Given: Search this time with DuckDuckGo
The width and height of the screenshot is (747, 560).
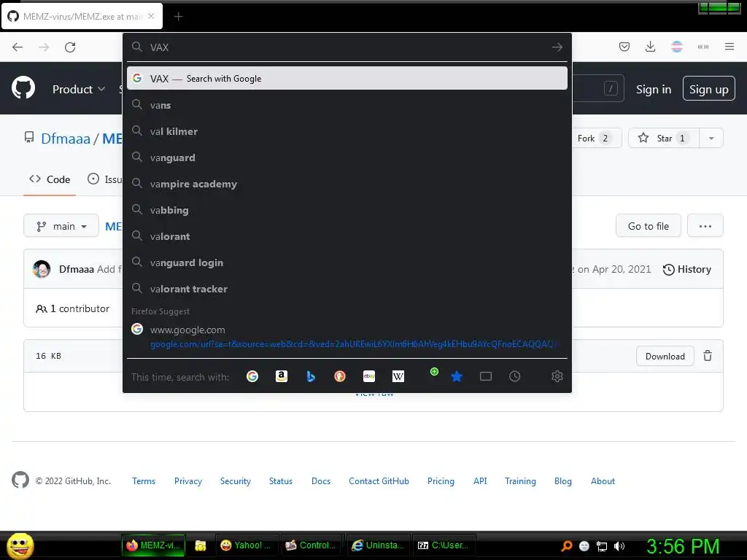Looking at the screenshot, I should click(340, 376).
